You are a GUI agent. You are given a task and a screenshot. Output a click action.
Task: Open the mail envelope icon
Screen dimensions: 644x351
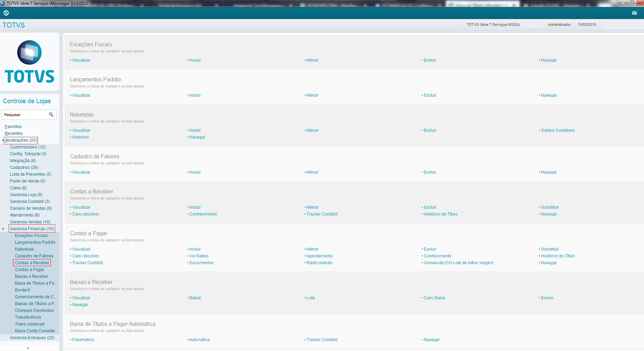[634, 13]
